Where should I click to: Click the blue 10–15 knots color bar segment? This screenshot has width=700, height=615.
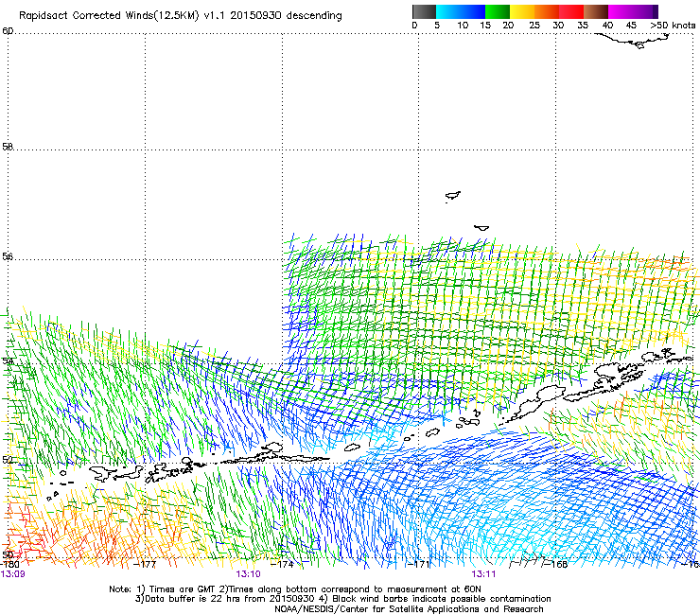(x=473, y=11)
